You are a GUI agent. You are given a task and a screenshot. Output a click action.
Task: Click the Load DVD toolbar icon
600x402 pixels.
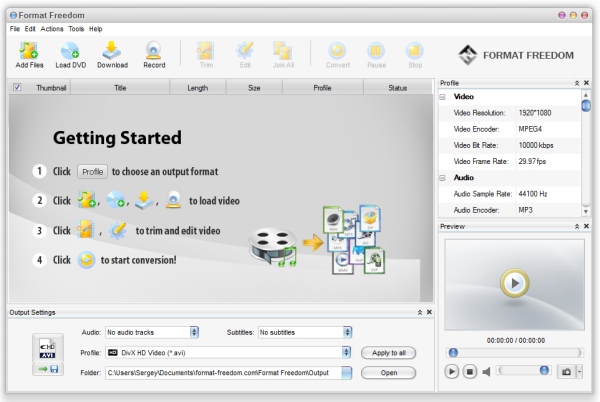click(x=70, y=51)
